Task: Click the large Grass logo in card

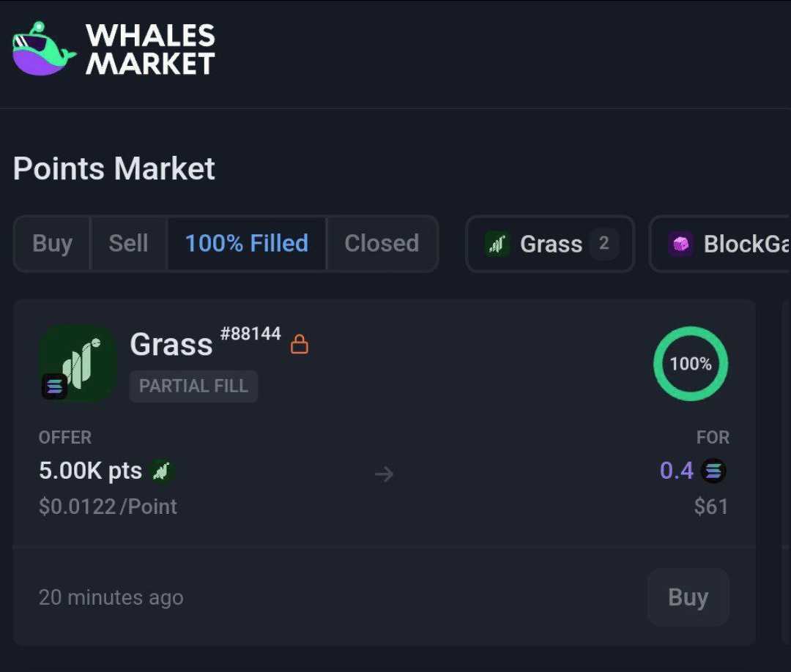Action: (78, 363)
